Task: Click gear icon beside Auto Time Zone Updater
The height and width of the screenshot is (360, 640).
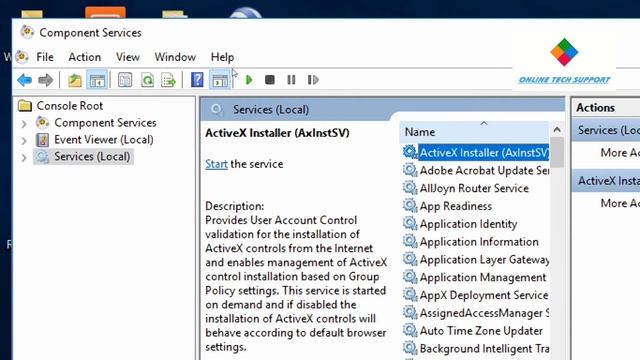Action: point(409,330)
